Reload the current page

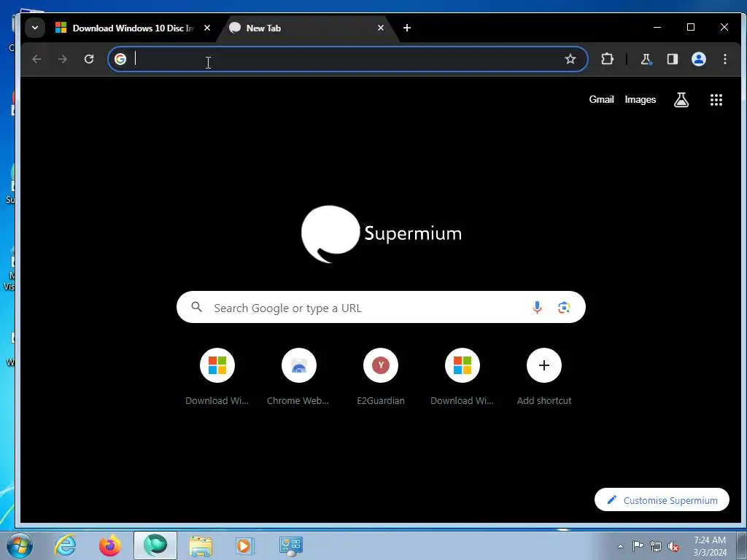[89, 59]
